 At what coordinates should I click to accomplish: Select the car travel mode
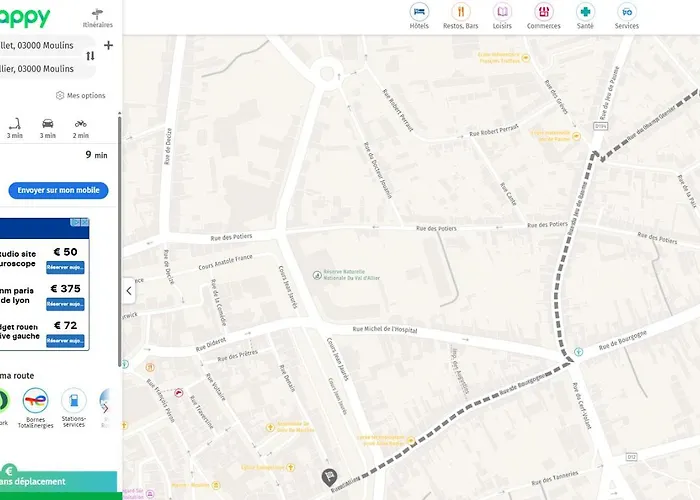48,124
